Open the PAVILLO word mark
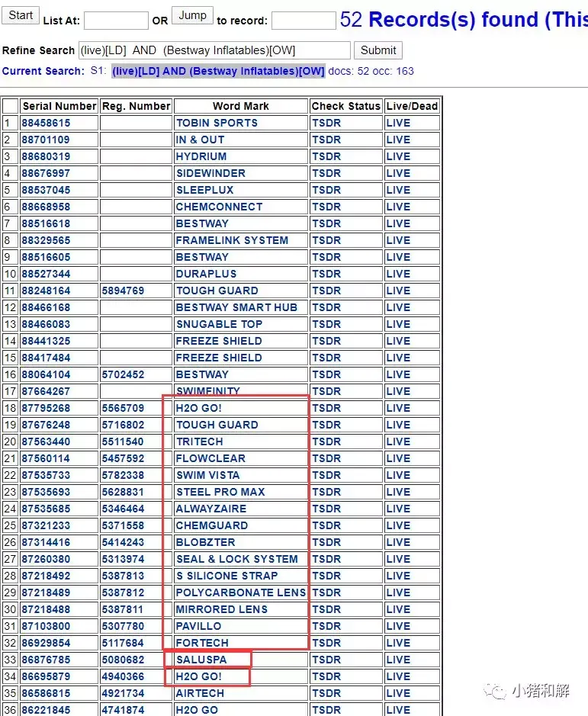 click(198, 627)
